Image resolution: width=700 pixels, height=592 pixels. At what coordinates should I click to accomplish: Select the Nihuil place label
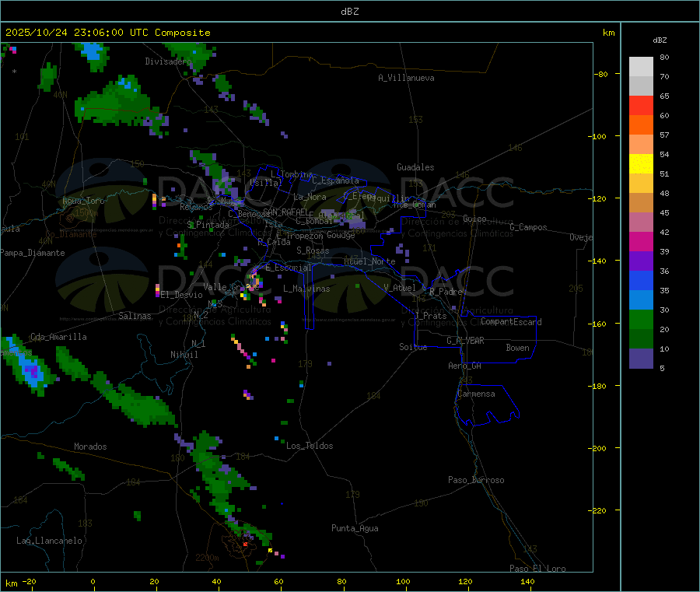point(184,355)
